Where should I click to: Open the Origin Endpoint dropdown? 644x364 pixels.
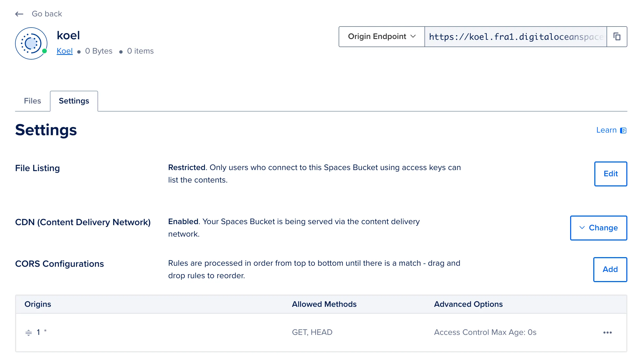[382, 37]
